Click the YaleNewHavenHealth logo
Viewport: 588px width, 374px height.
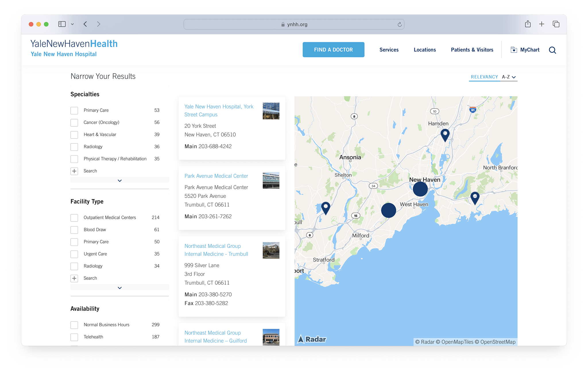74,48
